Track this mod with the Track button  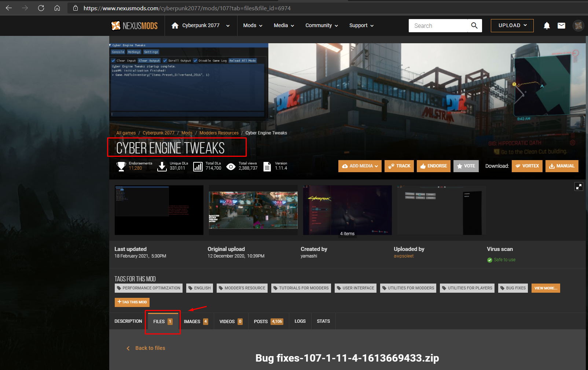coord(399,166)
